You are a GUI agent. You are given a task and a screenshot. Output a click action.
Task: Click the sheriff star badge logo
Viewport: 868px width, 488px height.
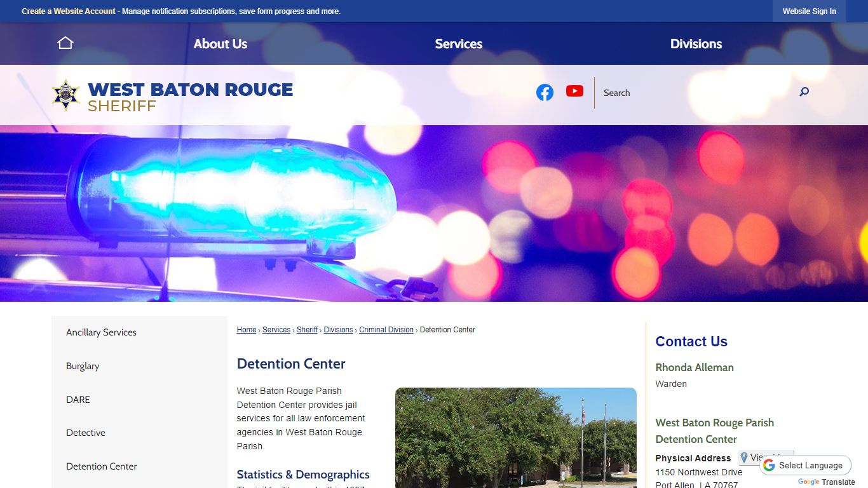pos(66,95)
